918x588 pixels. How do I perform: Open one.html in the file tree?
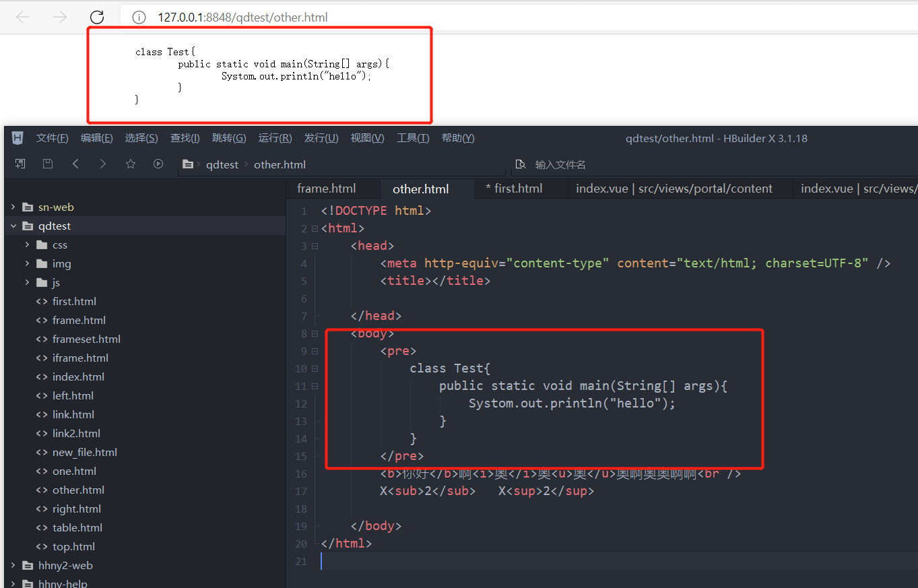[74, 471]
